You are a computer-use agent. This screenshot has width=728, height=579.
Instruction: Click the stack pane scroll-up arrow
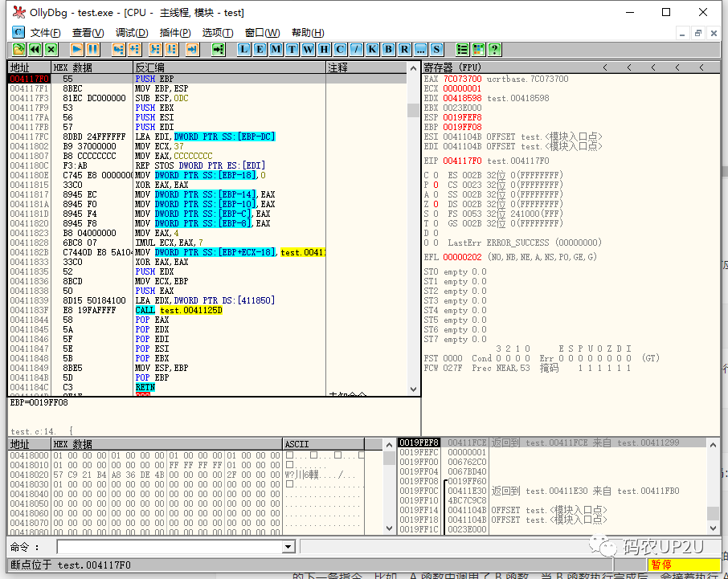[x=714, y=444]
